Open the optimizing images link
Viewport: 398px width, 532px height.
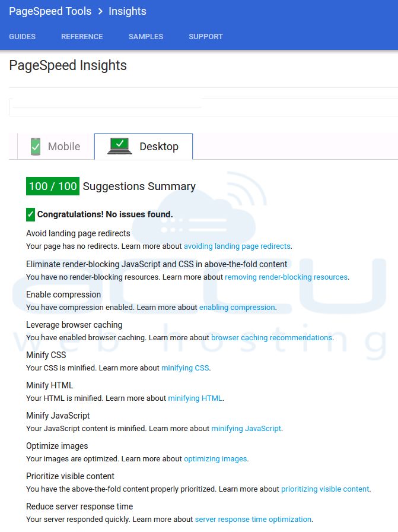[215, 459]
